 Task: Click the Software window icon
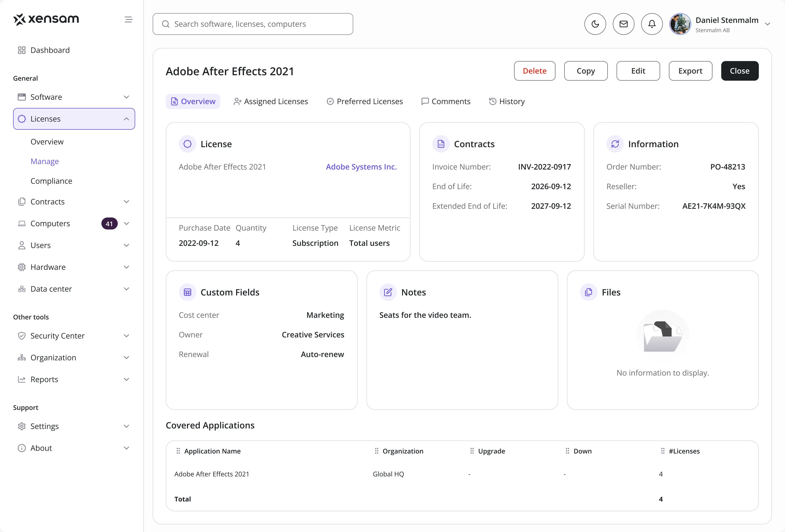(x=22, y=97)
